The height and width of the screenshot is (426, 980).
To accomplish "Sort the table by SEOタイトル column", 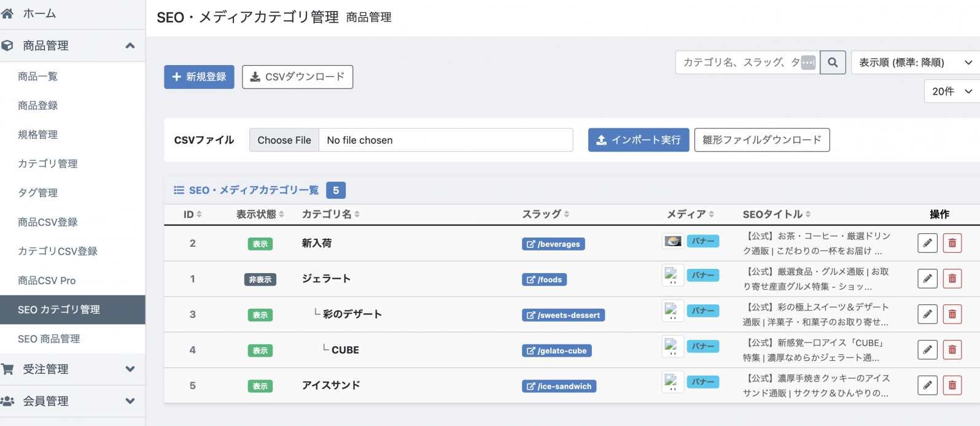I will point(777,214).
